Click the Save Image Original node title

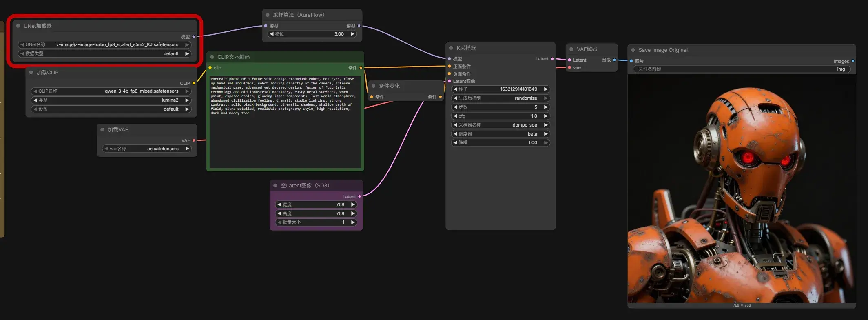[x=663, y=50]
